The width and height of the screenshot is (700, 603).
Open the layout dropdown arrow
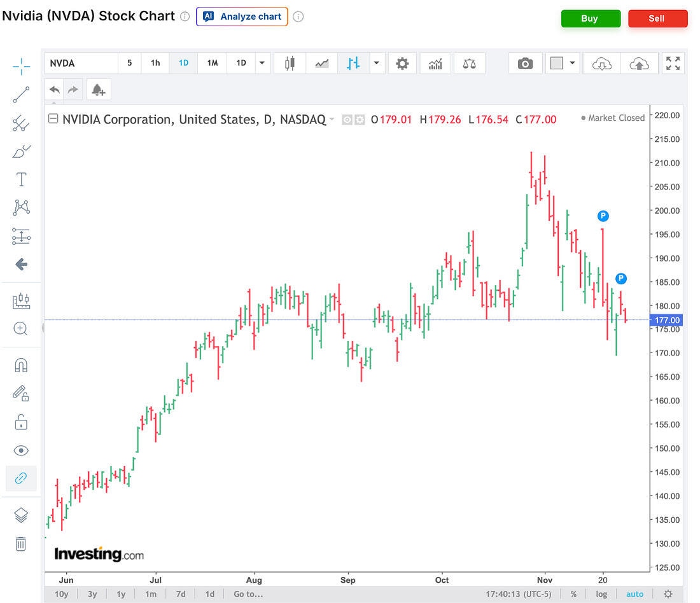click(572, 64)
